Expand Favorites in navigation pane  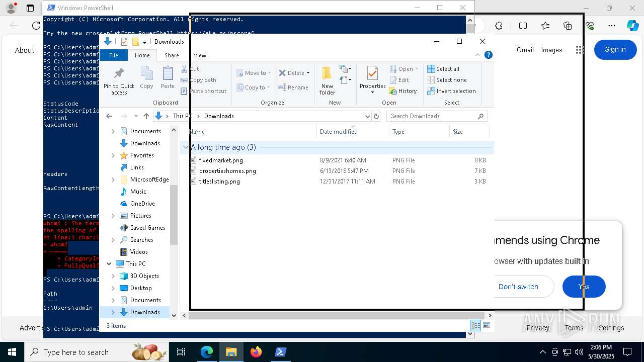pos(113,155)
